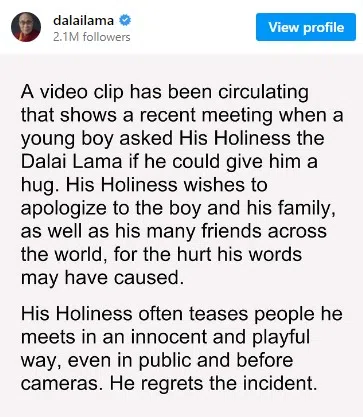Click the word 'cameras.' in the last line
363x417 pixels.
(x=62, y=384)
